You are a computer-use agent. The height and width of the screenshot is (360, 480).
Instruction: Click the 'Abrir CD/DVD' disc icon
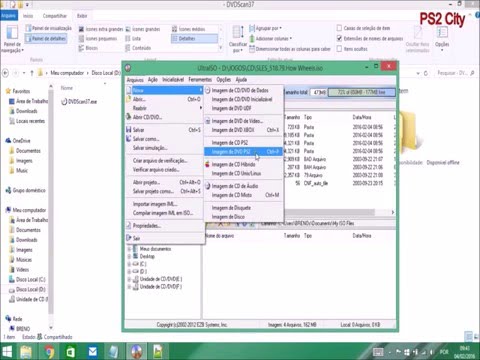[x=129, y=117]
